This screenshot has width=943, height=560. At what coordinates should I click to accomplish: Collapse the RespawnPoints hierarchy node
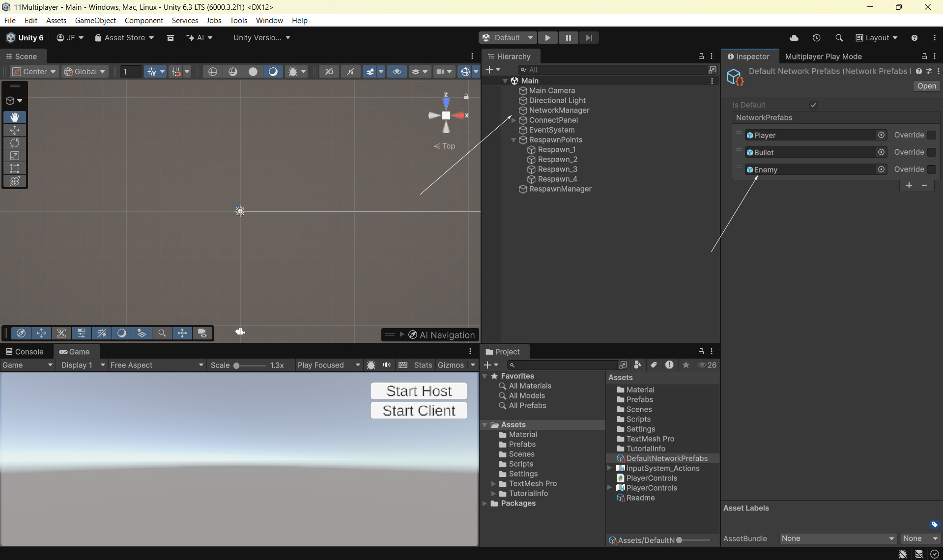(514, 140)
